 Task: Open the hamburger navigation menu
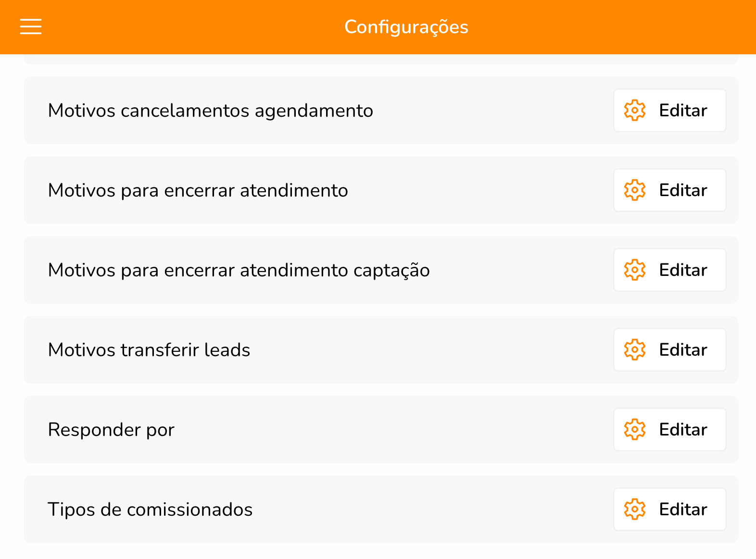30,27
